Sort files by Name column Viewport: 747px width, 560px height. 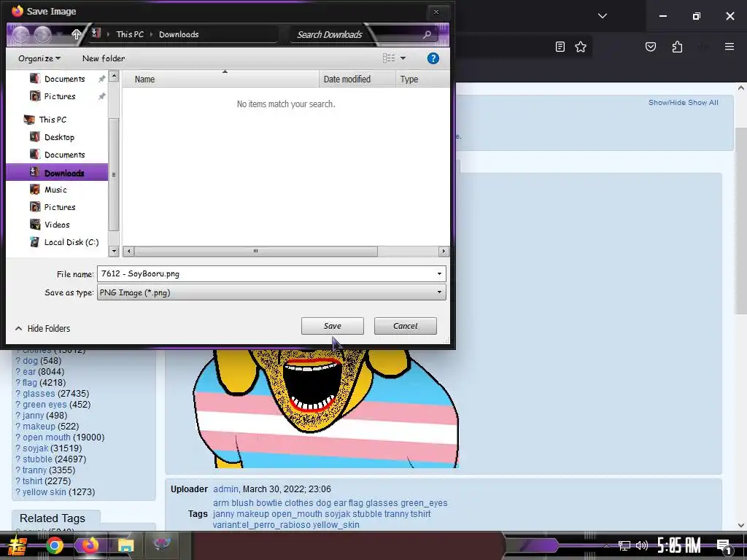point(220,79)
